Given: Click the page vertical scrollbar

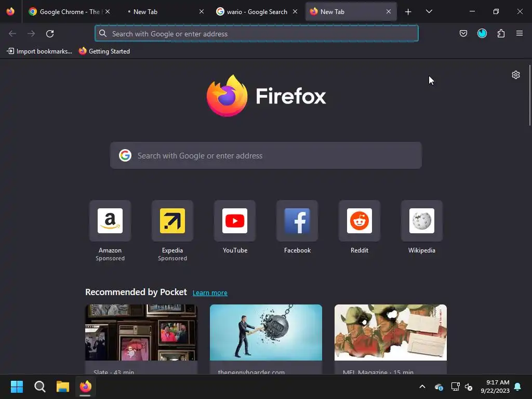Looking at the screenshot, I should point(529,96).
